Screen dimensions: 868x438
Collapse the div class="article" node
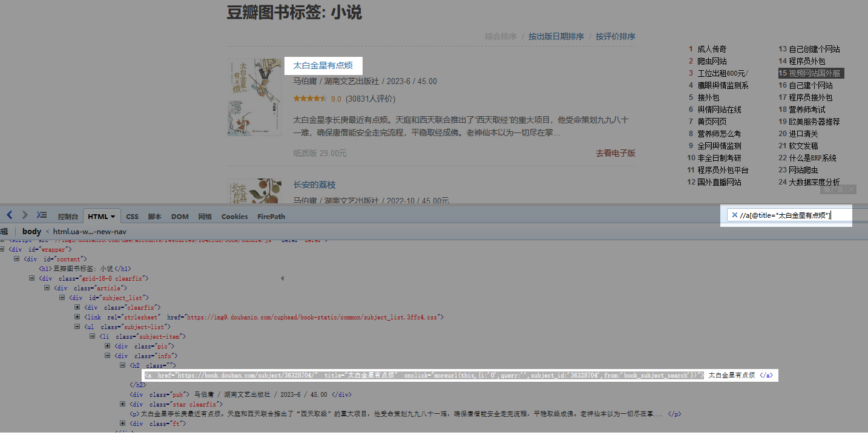tap(47, 288)
